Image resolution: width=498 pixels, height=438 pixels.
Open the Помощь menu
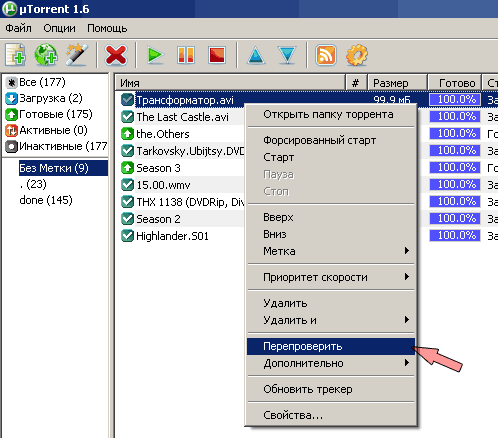(x=107, y=28)
